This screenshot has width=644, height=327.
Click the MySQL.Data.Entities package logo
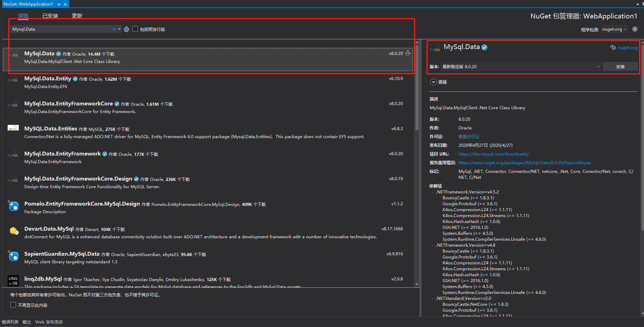(13, 128)
